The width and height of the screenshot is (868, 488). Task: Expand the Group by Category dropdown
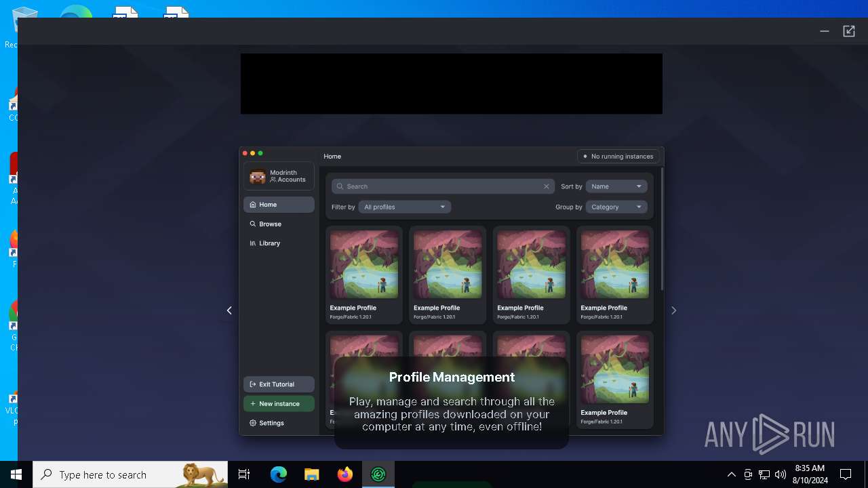616,207
